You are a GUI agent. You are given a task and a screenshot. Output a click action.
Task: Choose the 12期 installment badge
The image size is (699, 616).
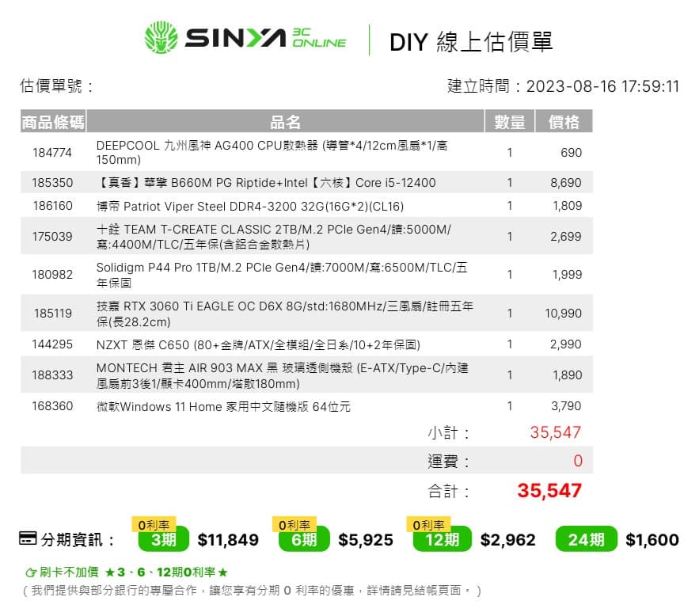click(442, 540)
